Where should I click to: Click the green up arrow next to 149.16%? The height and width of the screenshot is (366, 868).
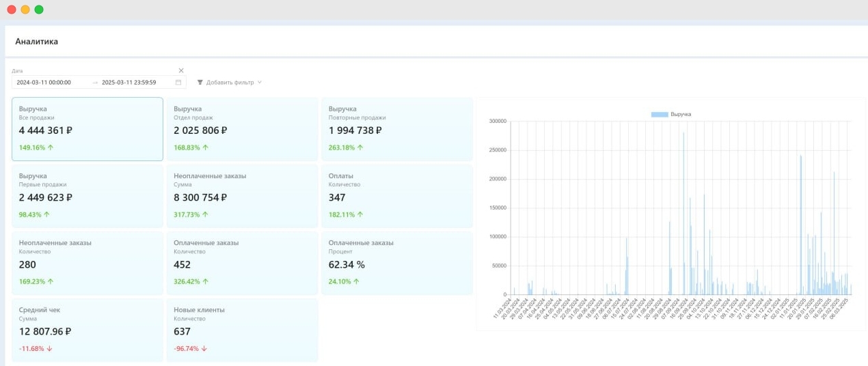51,147
